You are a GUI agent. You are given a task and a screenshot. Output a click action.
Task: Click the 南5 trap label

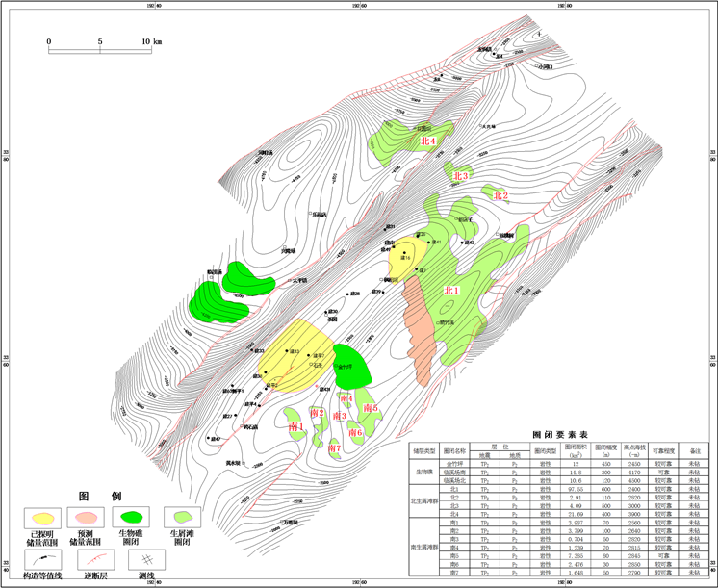371,409
